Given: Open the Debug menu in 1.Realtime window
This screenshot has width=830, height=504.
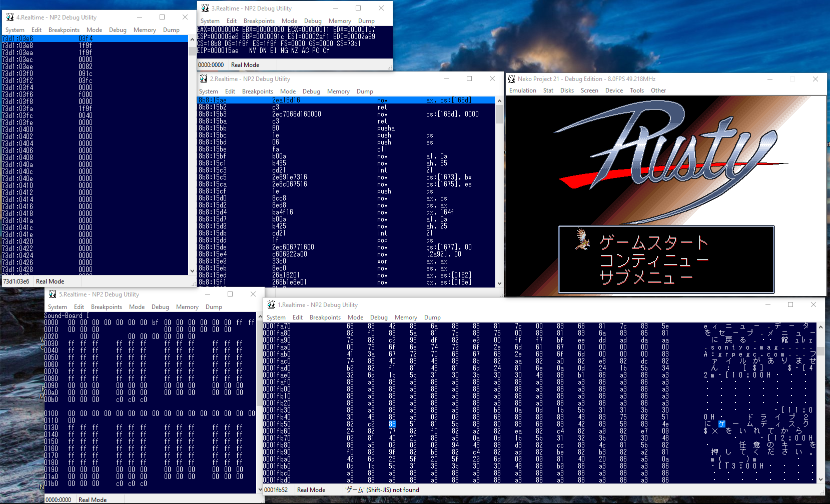Looking at the screenshot, I should click(379, 317).
